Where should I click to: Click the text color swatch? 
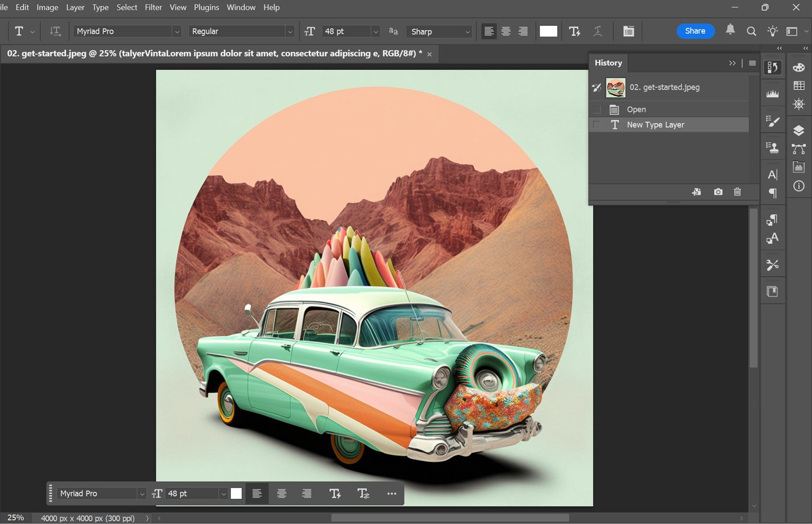tap(549, 30)
